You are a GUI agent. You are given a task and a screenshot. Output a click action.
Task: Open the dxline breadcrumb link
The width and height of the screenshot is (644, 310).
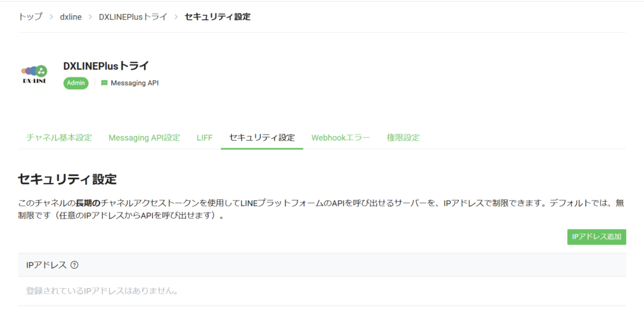[70, 17]
